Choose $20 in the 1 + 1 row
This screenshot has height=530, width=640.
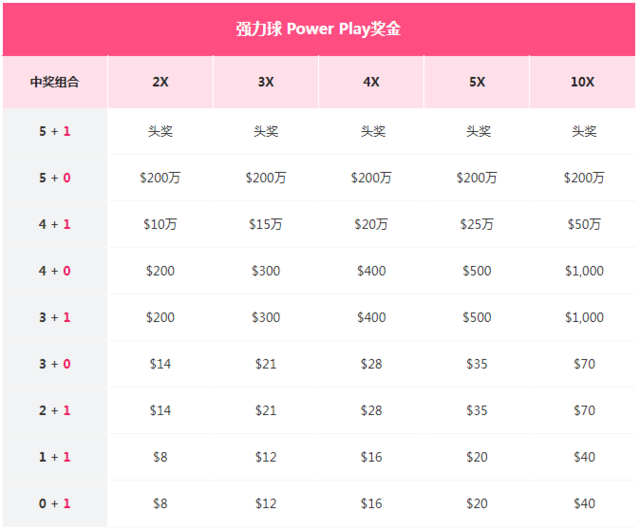click(477, 457)
